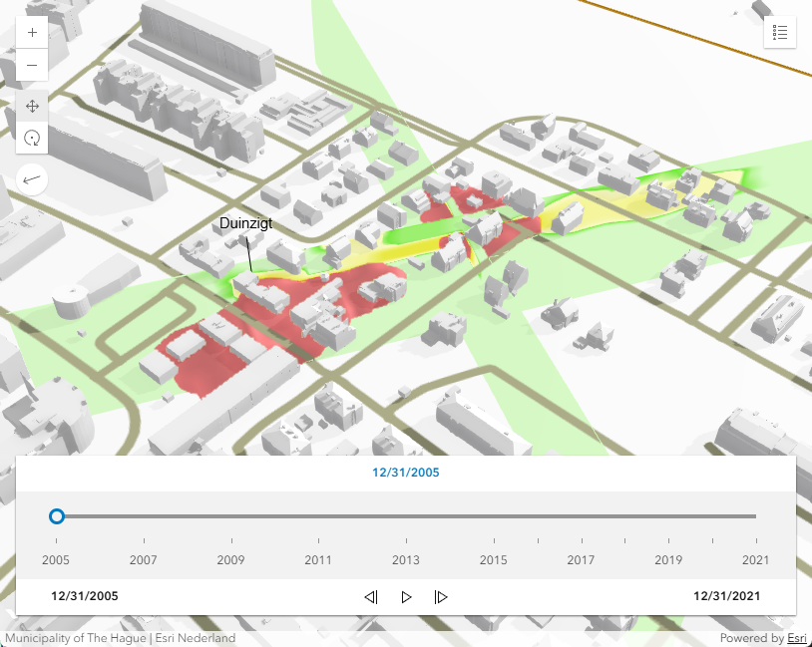Open the Esri link in attribution

[797, 638]
